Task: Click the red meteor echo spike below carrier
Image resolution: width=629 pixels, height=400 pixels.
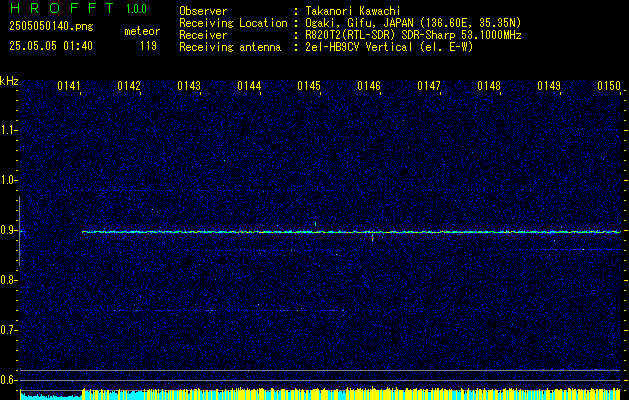Action: point(373,238)
